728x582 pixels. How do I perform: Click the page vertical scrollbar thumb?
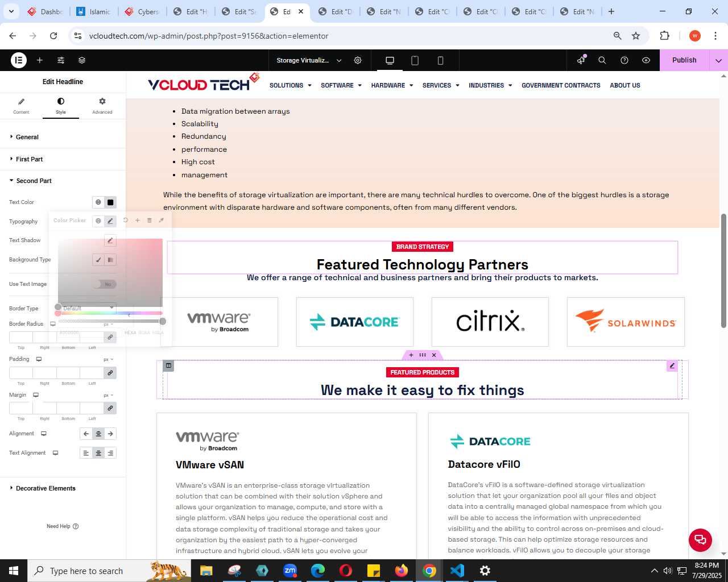click(x=723, y=271)
